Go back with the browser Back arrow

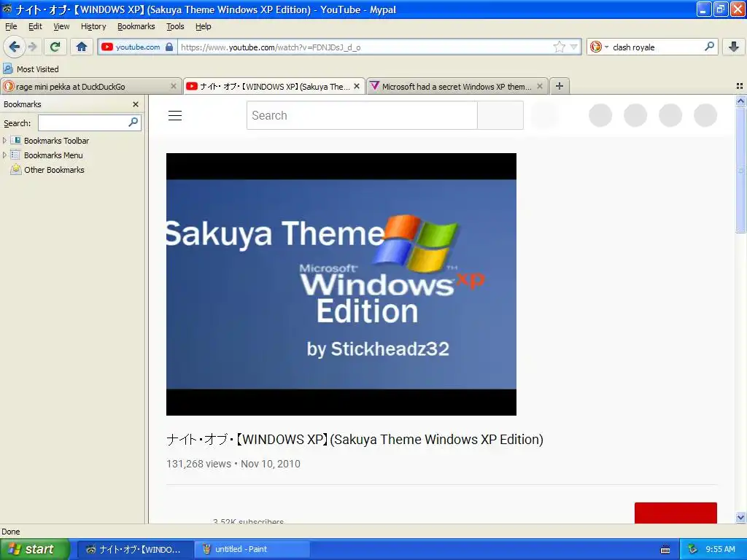pos(15,47)
